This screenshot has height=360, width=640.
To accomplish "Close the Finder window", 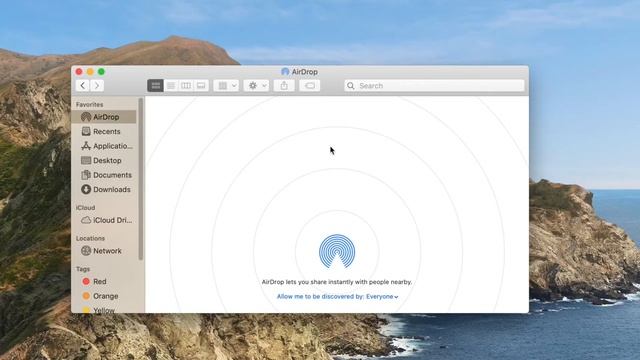I will coord(79,72).
